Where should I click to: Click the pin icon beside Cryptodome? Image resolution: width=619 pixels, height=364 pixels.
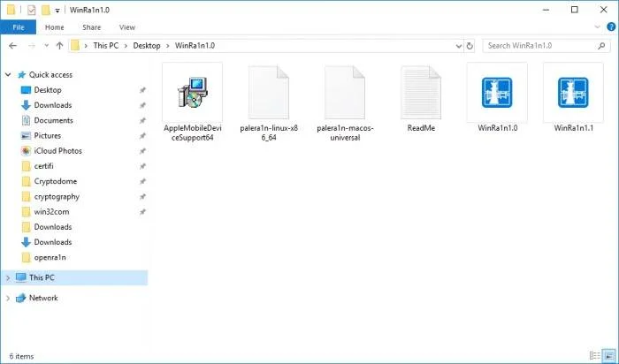point(142,181)
